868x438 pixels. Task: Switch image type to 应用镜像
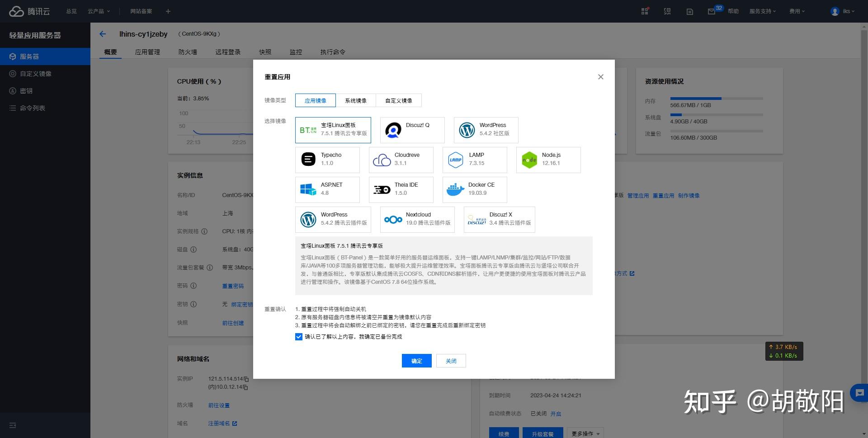316,100
